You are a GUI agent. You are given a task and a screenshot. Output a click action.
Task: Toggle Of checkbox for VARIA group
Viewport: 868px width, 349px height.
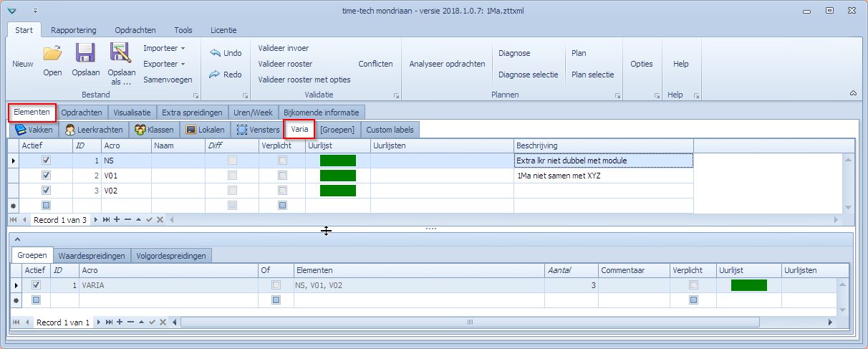point(276,285)
